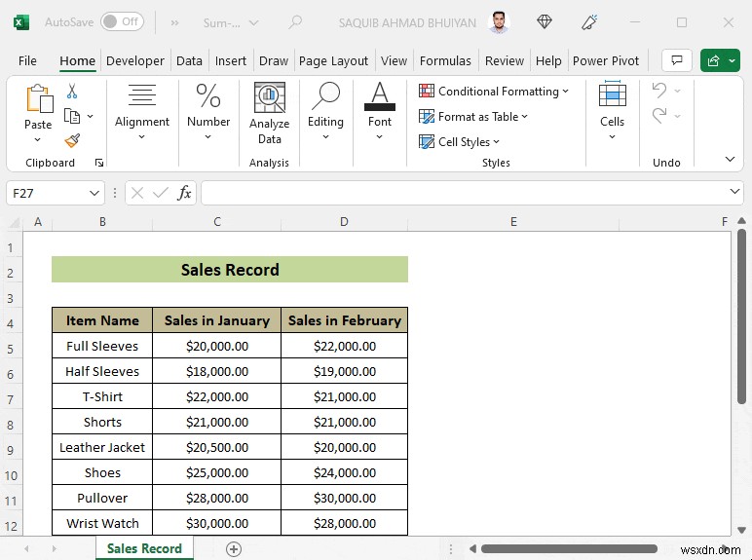Open the search magnifier in title bar
Screen dimensions: 752x560
(295, 22)
